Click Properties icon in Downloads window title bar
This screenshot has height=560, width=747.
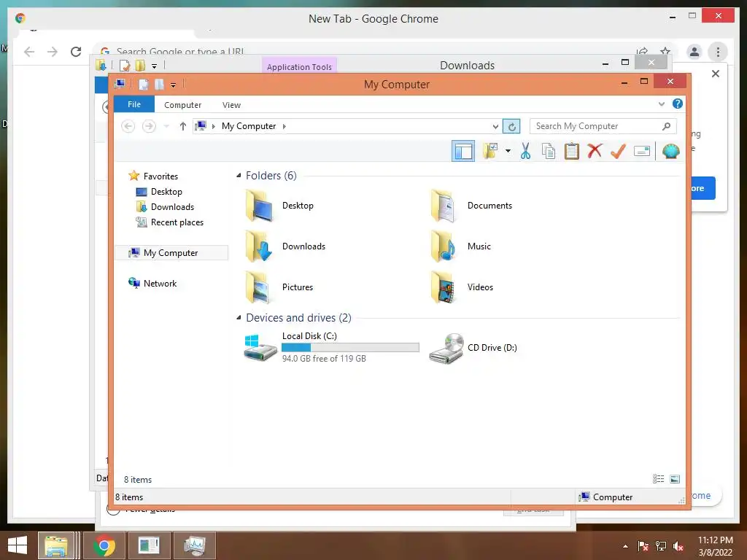tap(124, 65)
